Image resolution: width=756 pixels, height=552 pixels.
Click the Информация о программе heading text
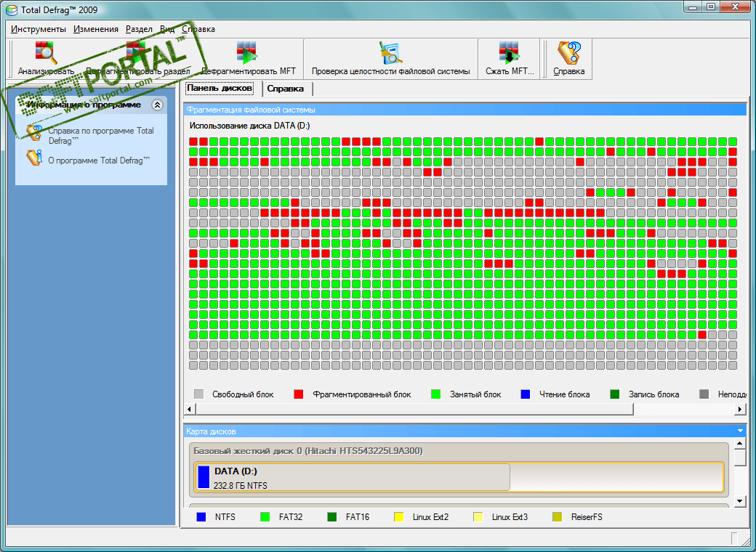coord(84,105)
